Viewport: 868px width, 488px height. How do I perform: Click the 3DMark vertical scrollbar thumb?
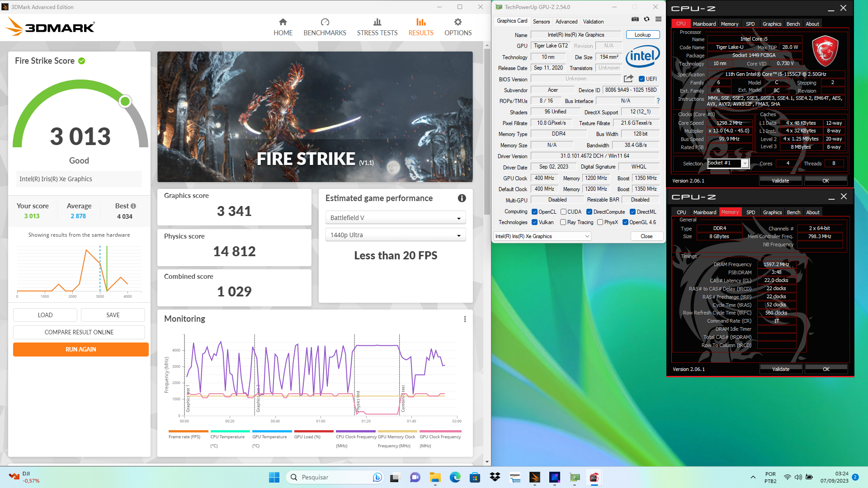(487, 131)
